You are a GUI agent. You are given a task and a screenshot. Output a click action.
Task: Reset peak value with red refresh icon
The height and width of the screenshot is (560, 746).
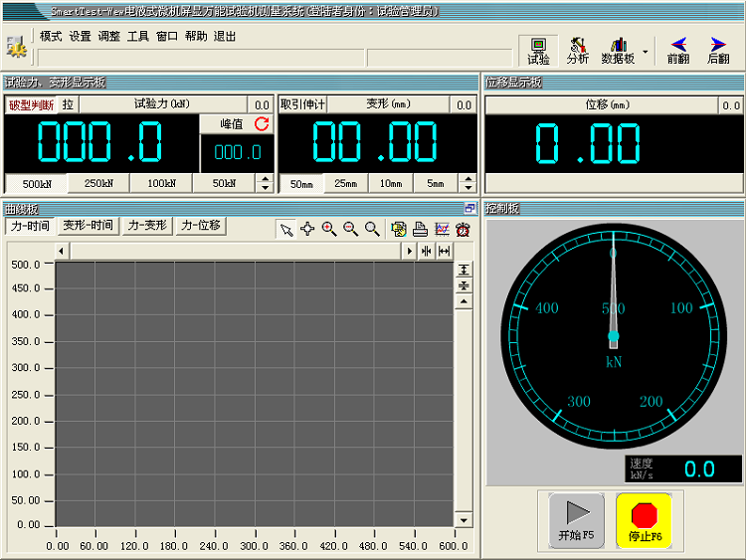tap(262, 123)
